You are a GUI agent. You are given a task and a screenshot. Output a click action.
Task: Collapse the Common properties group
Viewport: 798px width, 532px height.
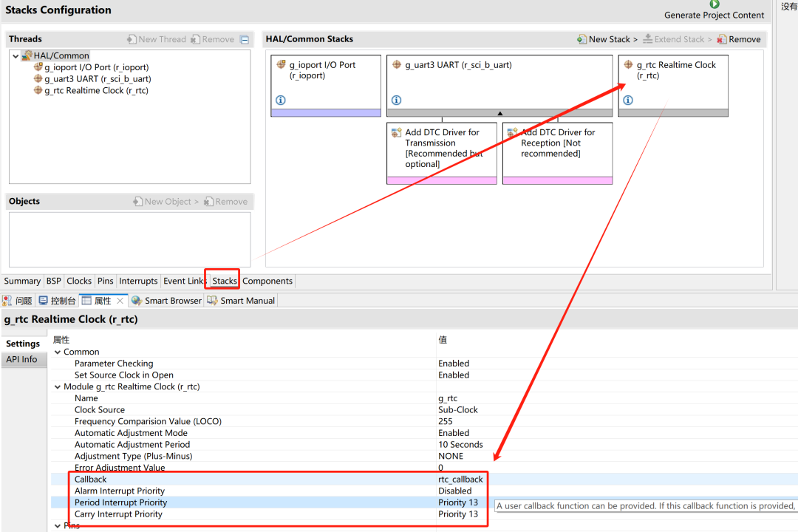coord(58,352)
